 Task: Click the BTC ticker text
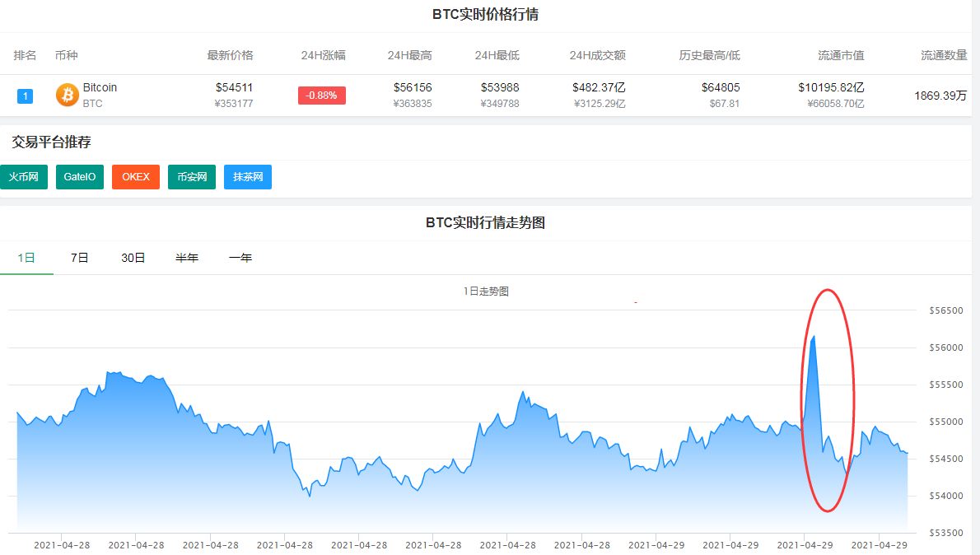pyautogui.click(x=92, y=104)
